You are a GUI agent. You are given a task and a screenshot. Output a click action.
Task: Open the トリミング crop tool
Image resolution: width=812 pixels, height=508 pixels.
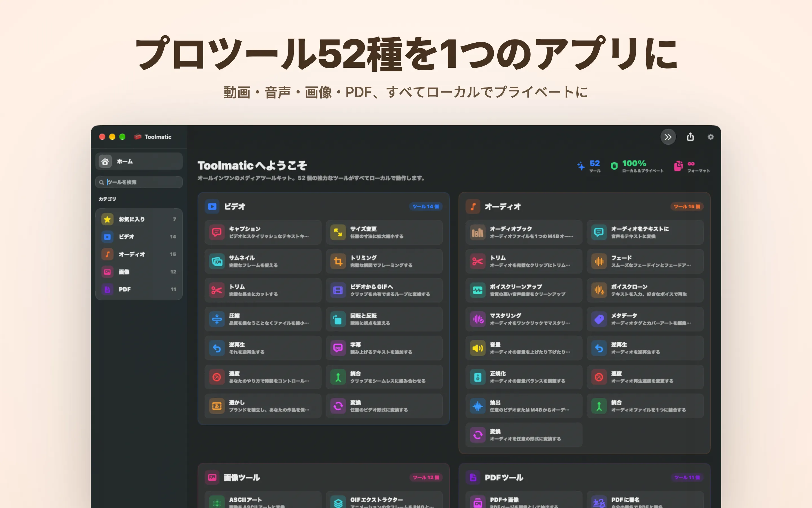point(384,261)
